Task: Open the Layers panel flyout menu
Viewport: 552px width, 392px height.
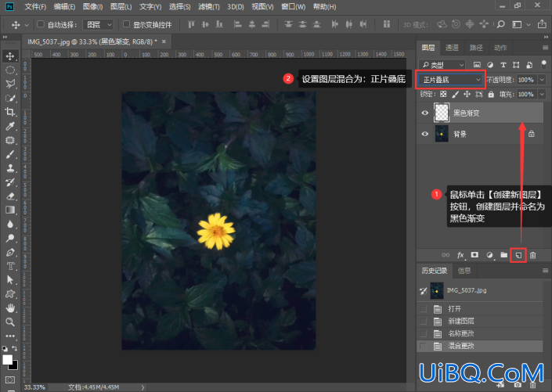Action: pos(545,48)
